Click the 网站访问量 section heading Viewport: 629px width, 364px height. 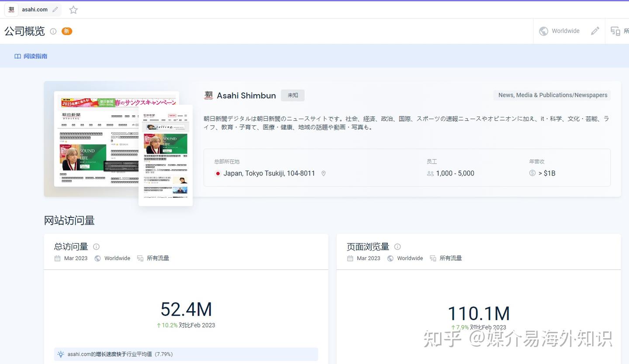tap(69, 220)
